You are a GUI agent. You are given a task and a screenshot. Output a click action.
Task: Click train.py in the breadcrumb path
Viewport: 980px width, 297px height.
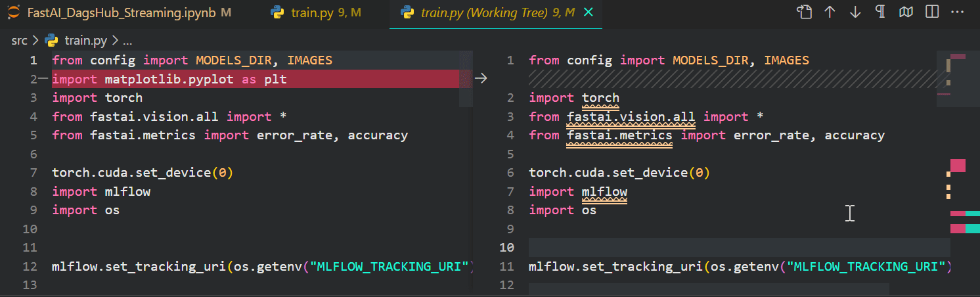[85, 41]
